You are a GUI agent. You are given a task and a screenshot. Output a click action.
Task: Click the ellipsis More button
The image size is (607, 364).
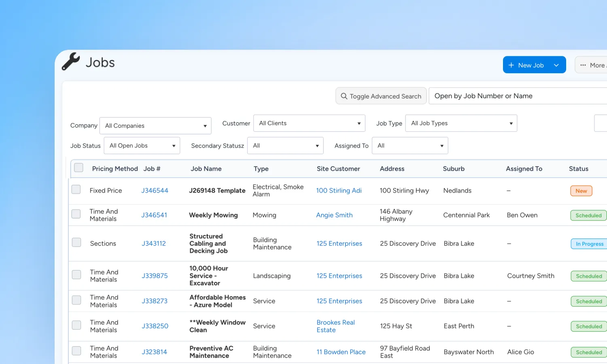[591, 65]
